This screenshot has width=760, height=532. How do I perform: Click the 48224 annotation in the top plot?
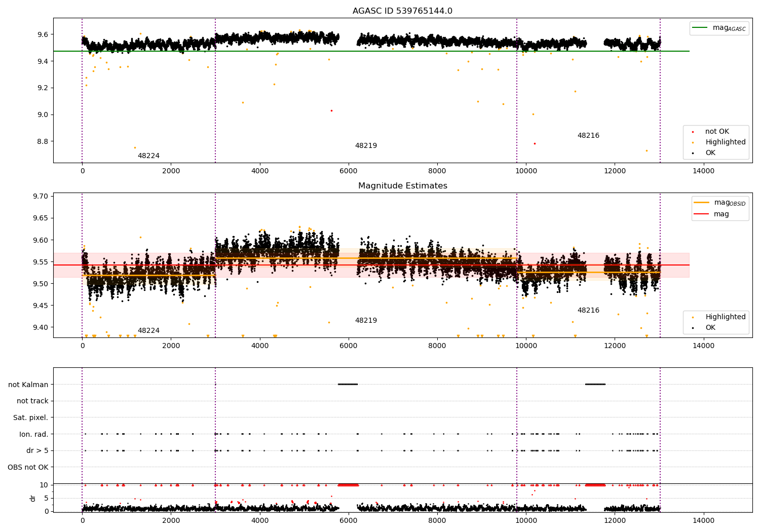pos(148,156)
